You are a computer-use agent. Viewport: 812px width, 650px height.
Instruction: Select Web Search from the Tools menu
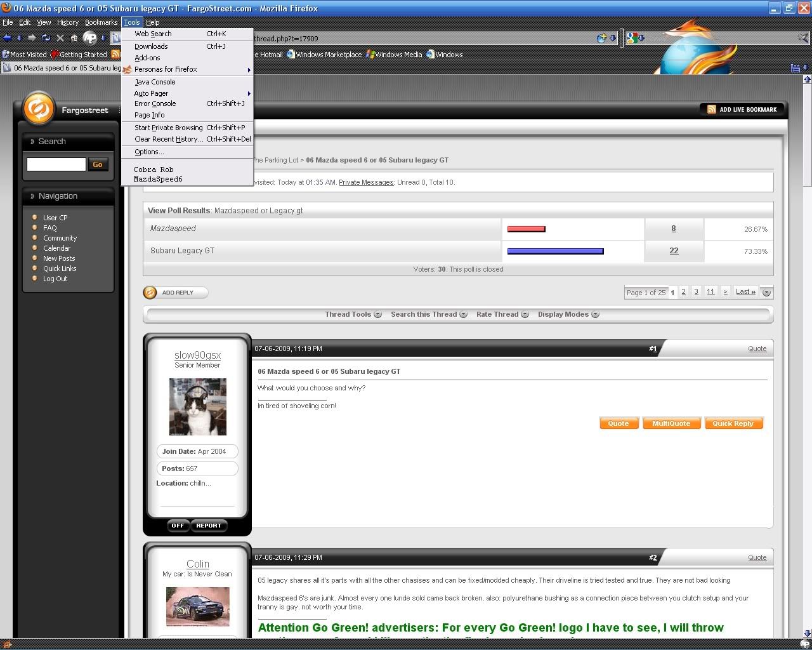[187, 34]
